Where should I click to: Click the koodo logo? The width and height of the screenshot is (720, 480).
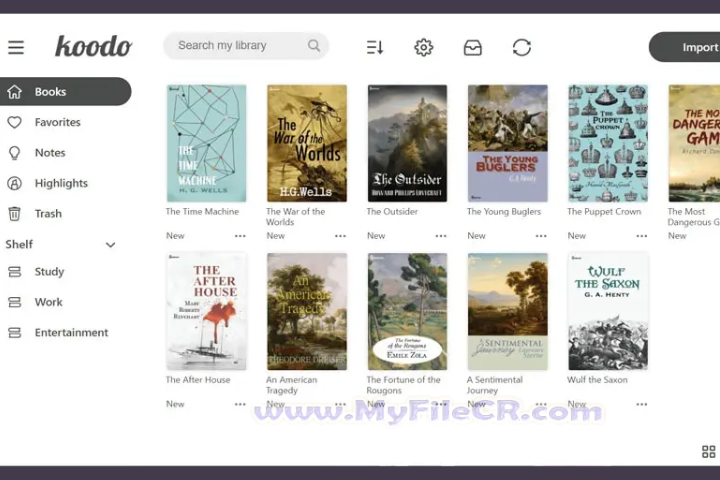94,46
